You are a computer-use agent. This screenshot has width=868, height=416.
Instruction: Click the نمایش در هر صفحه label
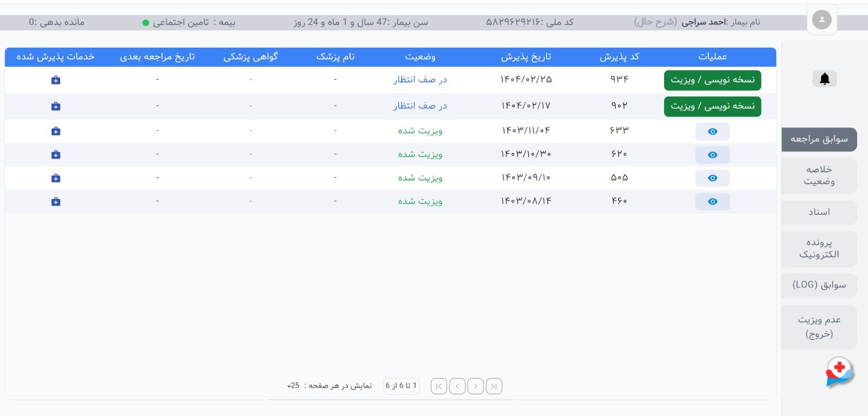[x=337, y=386]
